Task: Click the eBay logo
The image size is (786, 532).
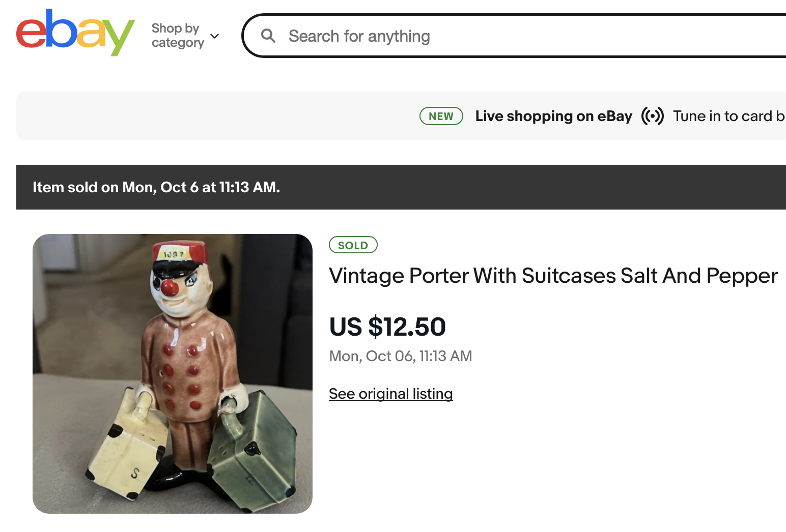Action: point(75,33)
